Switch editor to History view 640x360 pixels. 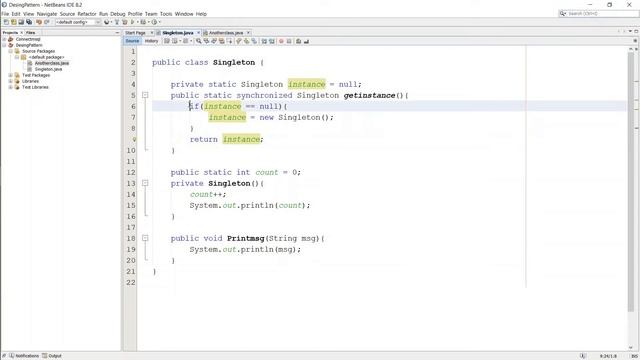pyautogui.click(x=151, y=41)
